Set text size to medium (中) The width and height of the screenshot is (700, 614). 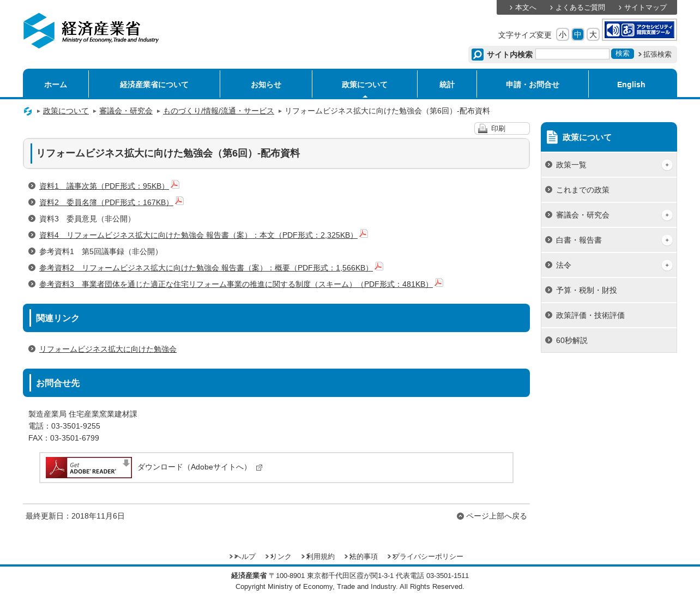point(578,35)
